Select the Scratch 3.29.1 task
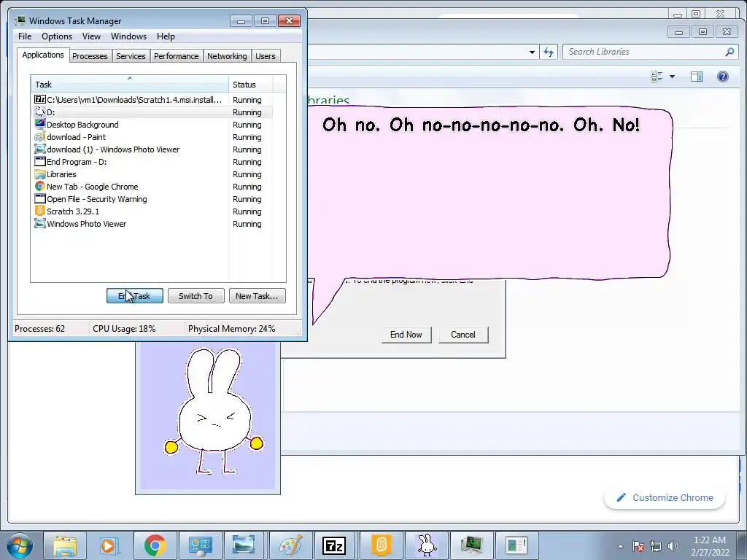This screenshot has width=747, height=560. 152,211
